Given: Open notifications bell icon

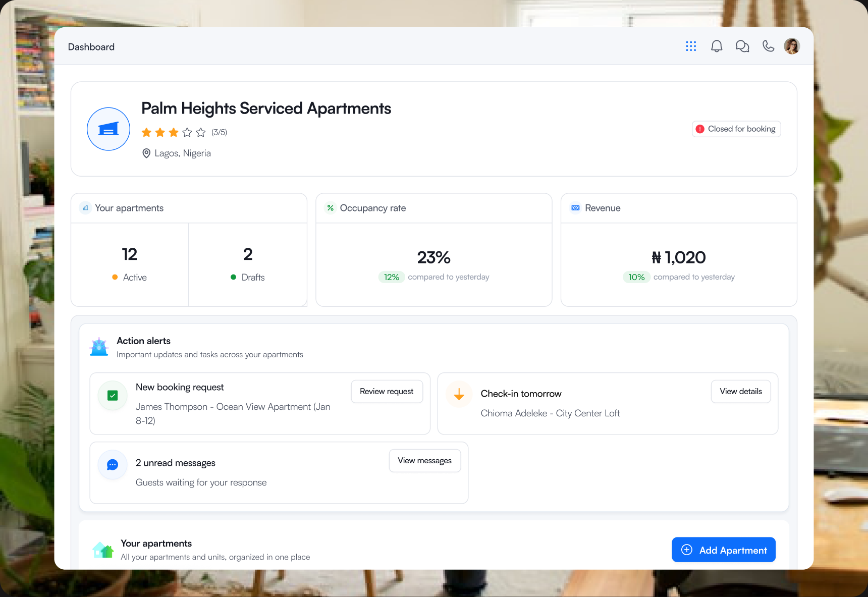Looking at the screenshot, I should tap(717, 46).
